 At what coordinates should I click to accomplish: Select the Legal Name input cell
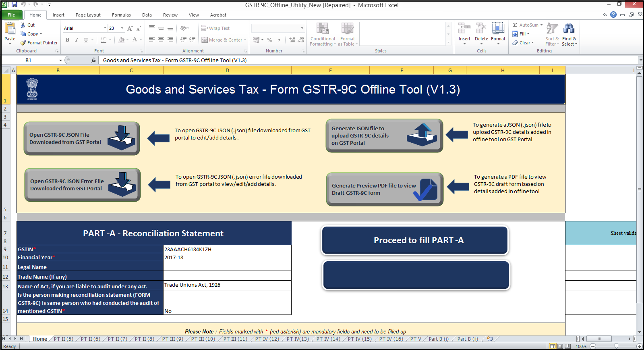pyautogui.click(x=227, y=266)
